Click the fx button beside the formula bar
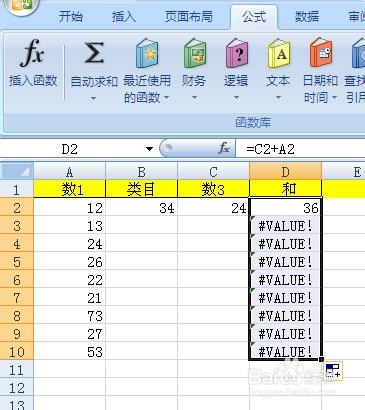The image size is (365, 410). pyautogui.click(x=224, y=148)
